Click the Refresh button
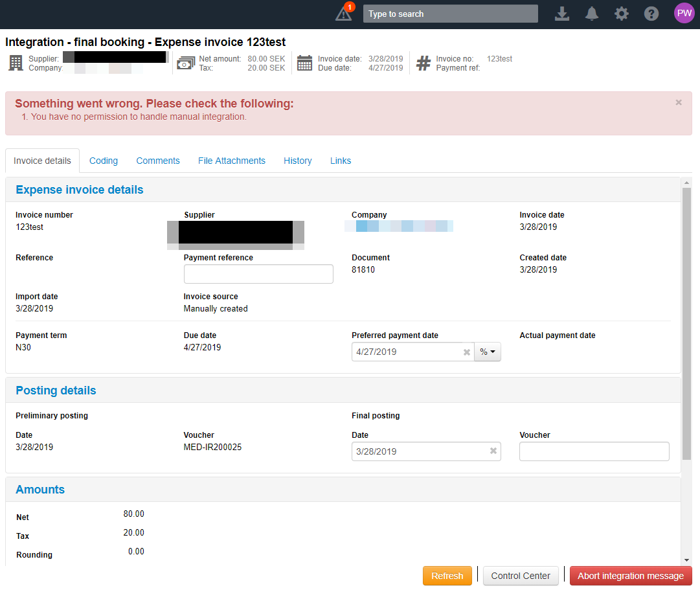Viewport: 700px width, 601px height. coord(447,576)
